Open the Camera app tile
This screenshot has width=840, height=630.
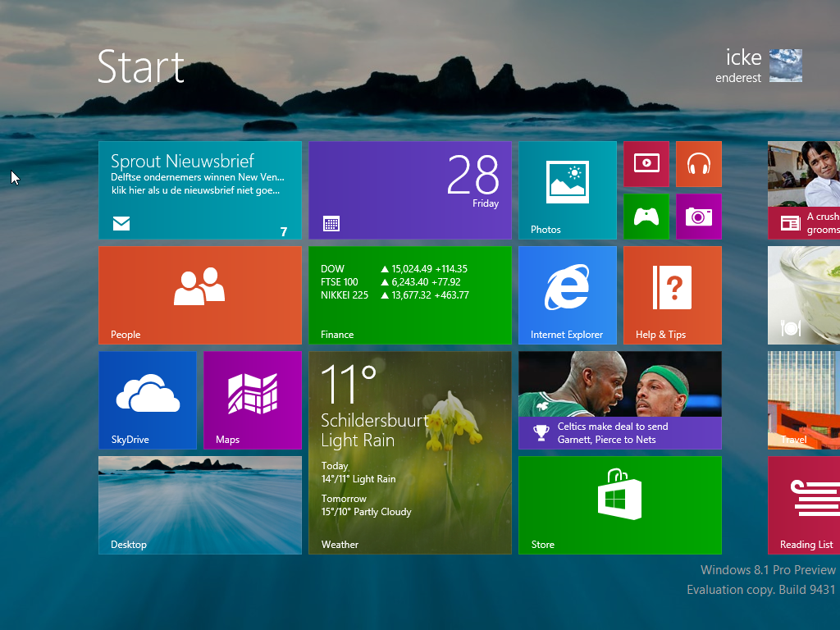click(698, 216)
